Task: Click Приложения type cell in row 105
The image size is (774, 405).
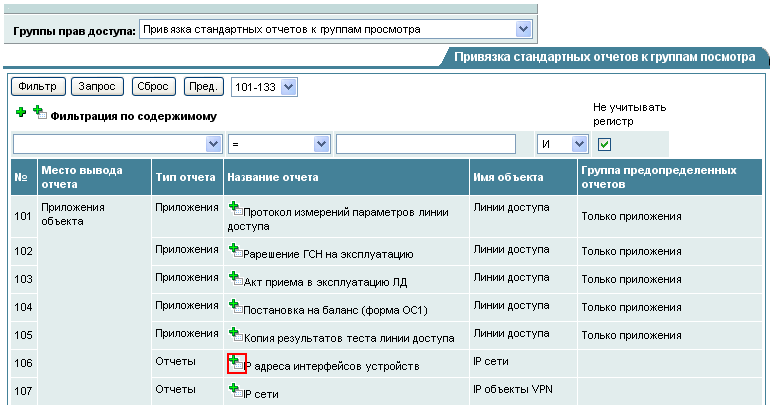Action: point(187,333)
